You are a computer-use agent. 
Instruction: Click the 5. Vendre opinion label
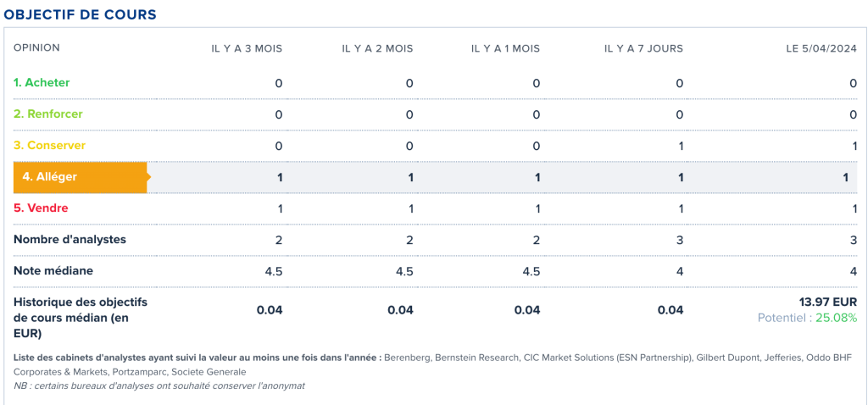(41, 208)
